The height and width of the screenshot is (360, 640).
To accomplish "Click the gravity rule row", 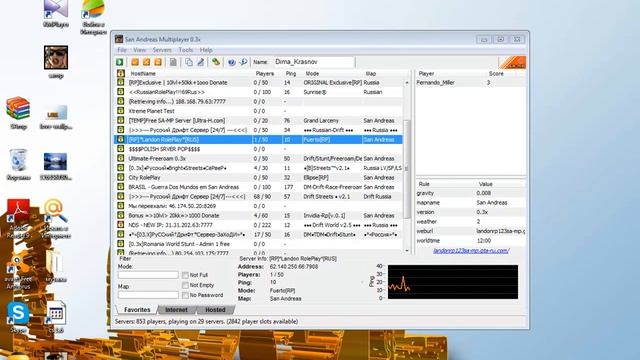I will (471, 193).
